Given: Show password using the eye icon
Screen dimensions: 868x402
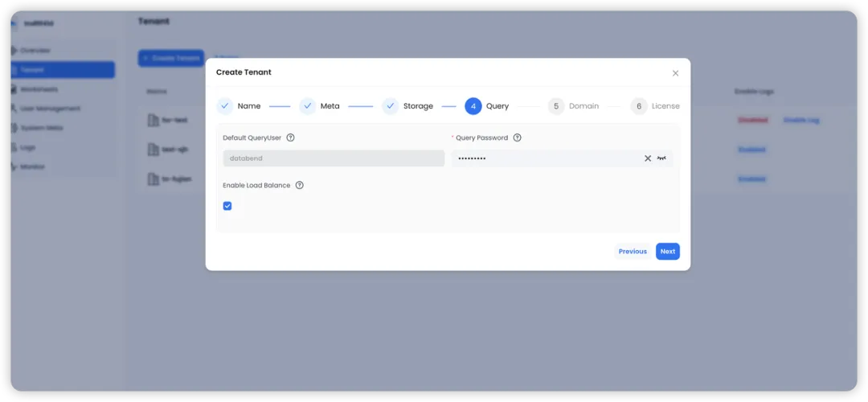Looking at the screenshot, I should [661, 158].
